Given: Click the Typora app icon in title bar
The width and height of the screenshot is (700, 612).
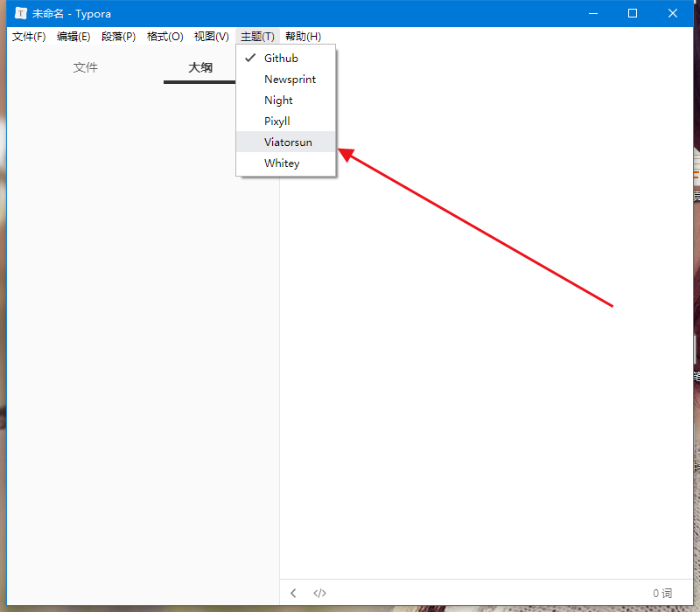Looking at the screenshot, I should tap(20, 13).
